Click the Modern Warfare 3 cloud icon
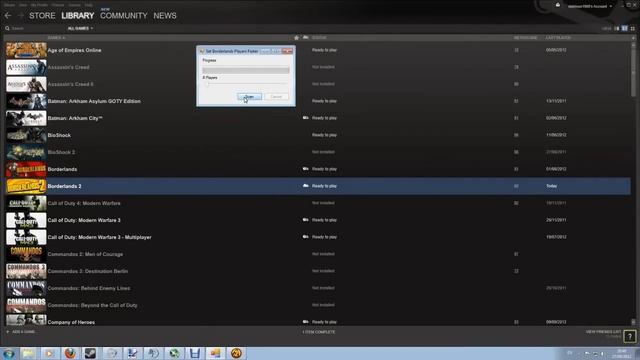Viewport: 640px width, 360px height. coord(305,220)
